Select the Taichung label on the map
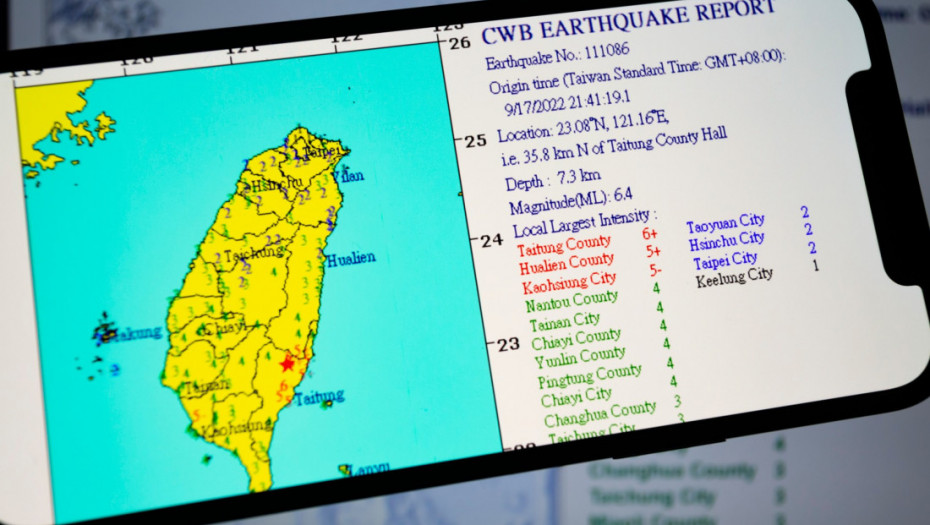930x525 pixels. (254, 254)
